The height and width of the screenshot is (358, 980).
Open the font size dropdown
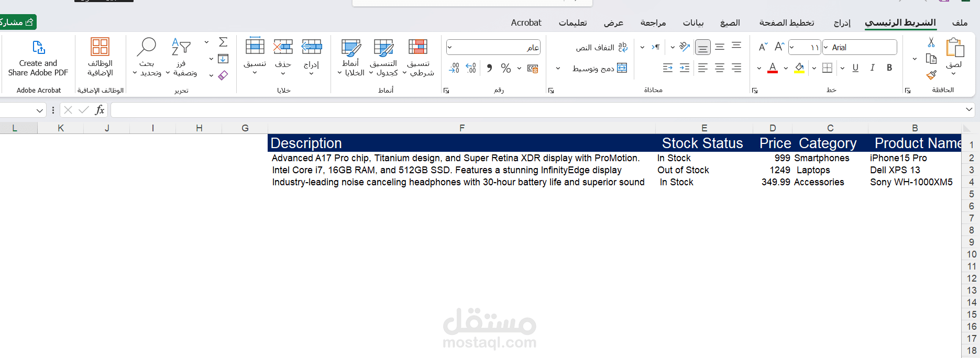click(x=792, y=47)
